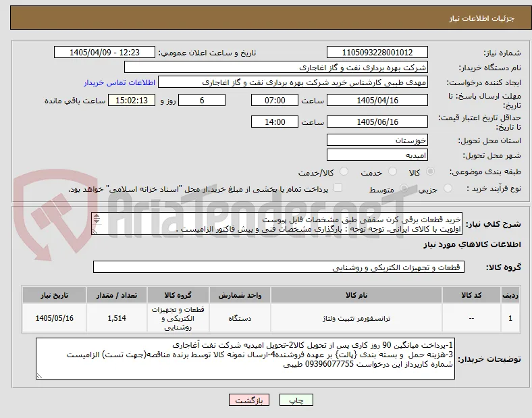The height and width of the screenshot is (418, 532).
Task: Select the متوسط purchase type radio
Action: (x=404, y=188)
